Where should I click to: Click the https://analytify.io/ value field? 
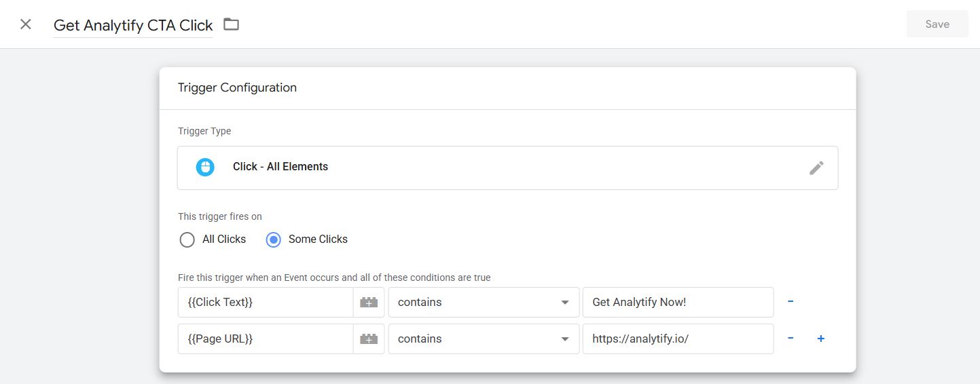[678, 339]
